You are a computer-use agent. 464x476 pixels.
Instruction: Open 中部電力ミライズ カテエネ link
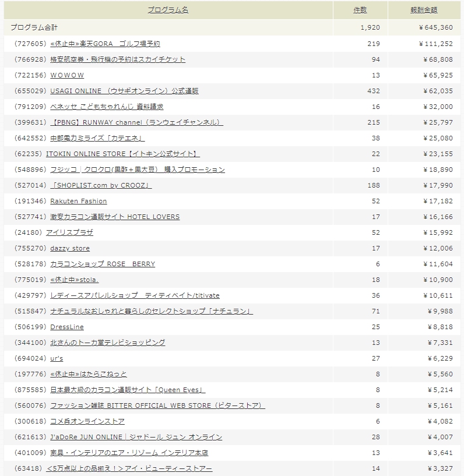(97, 139)
